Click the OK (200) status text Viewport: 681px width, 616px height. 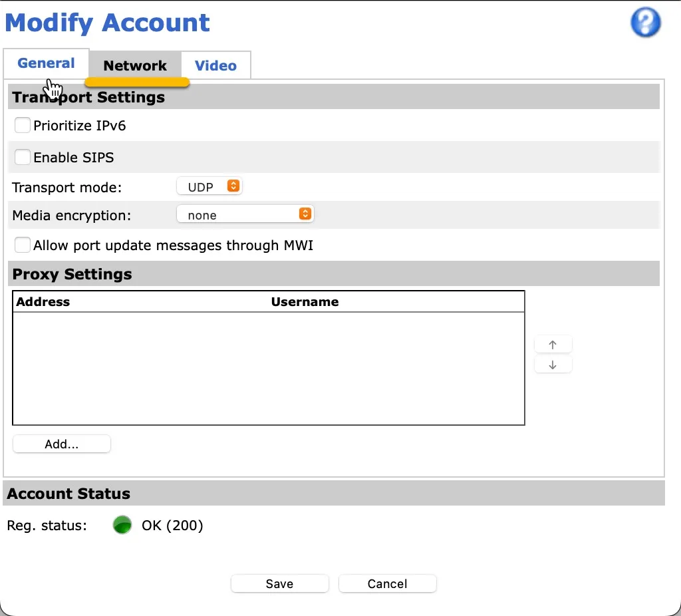pyautogui.click(x=172, y=526)
